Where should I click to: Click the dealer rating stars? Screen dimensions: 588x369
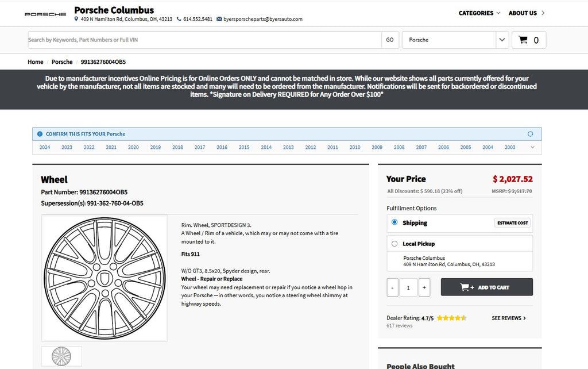(451, 318)
